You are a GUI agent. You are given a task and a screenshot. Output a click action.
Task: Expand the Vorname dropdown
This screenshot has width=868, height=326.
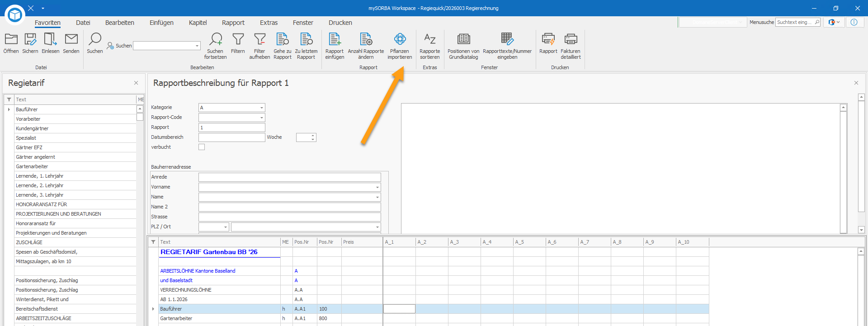(x=377, y=187)
